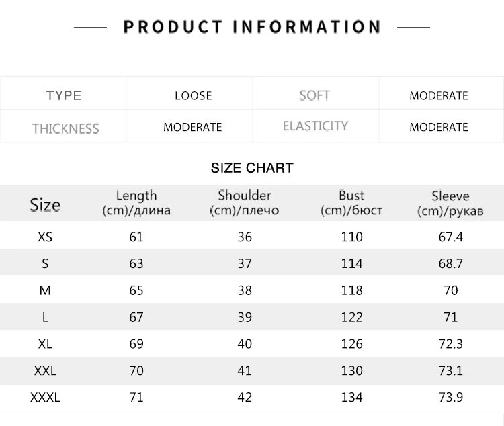Click bust value 122 in L row

click(351, 317)
